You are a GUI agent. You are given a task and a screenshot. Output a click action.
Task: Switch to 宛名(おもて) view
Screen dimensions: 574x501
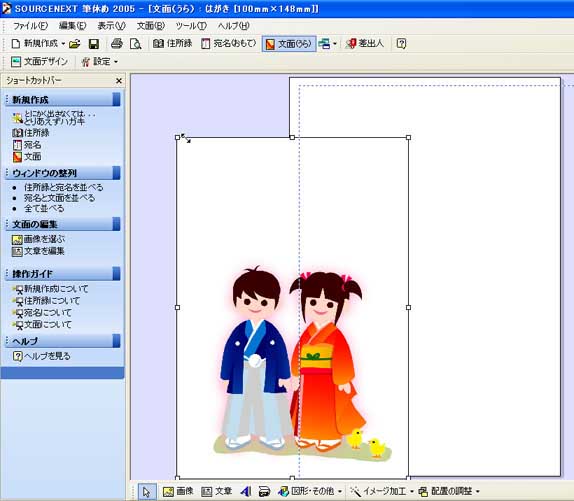(x=229, y=44)
